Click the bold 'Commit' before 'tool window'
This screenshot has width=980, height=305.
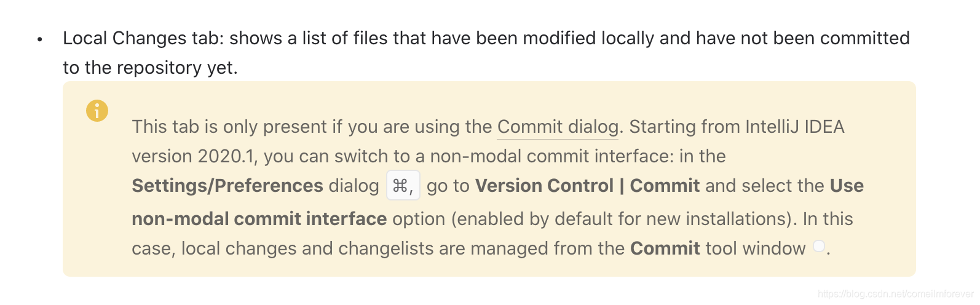(665, 248)
